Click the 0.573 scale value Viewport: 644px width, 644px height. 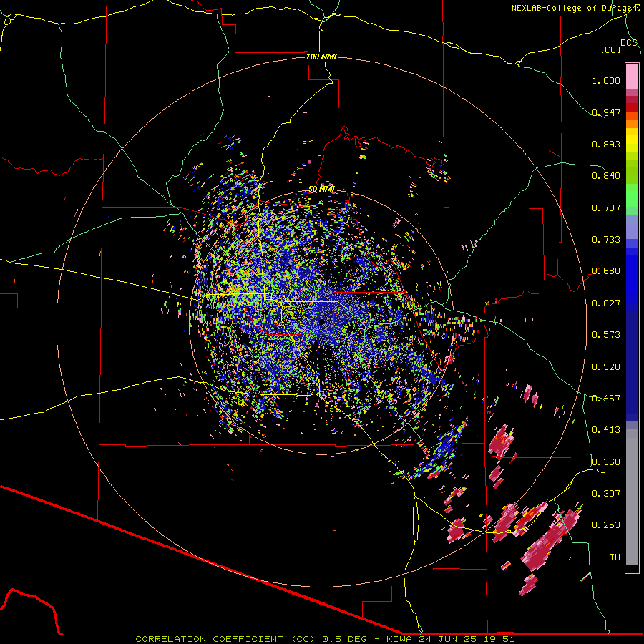[x=606, y=335]
